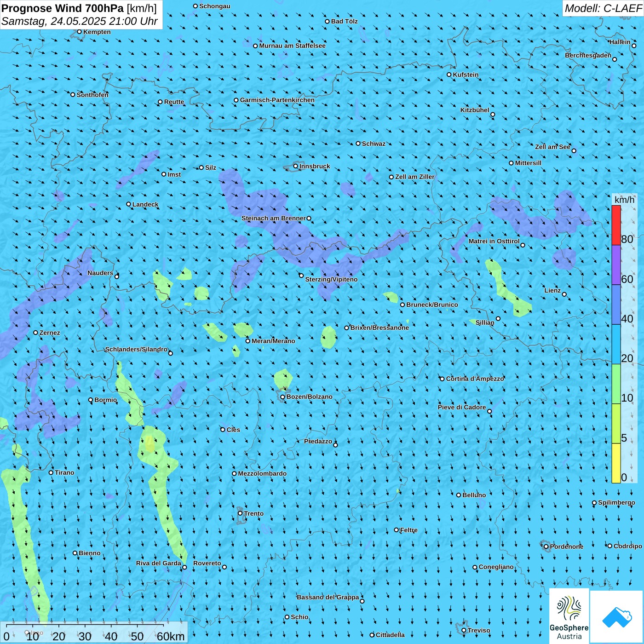This screenshot has width=644, height=644.
Task: Click the Cittadella label
Action: pyautogui.click(x=391, y=635)
